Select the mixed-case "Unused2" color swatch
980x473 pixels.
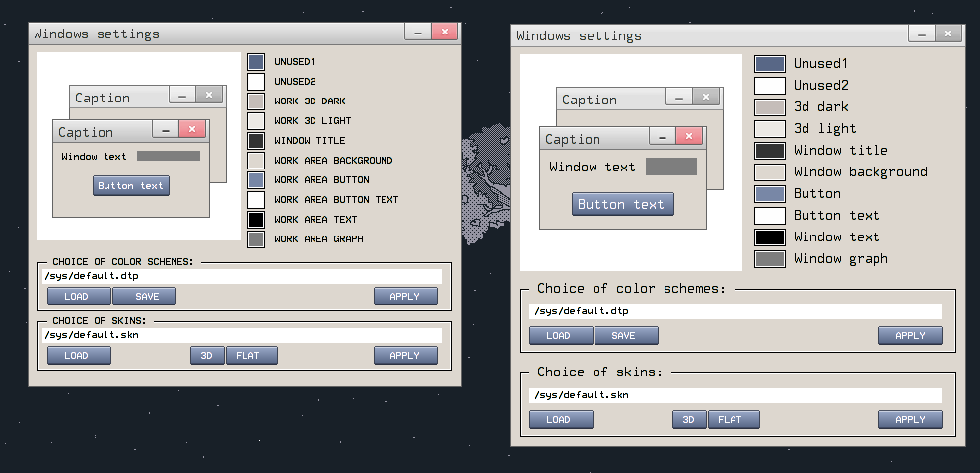(769, 86)
